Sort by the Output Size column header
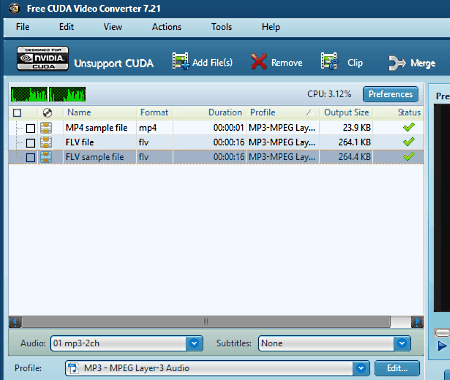 346,112
